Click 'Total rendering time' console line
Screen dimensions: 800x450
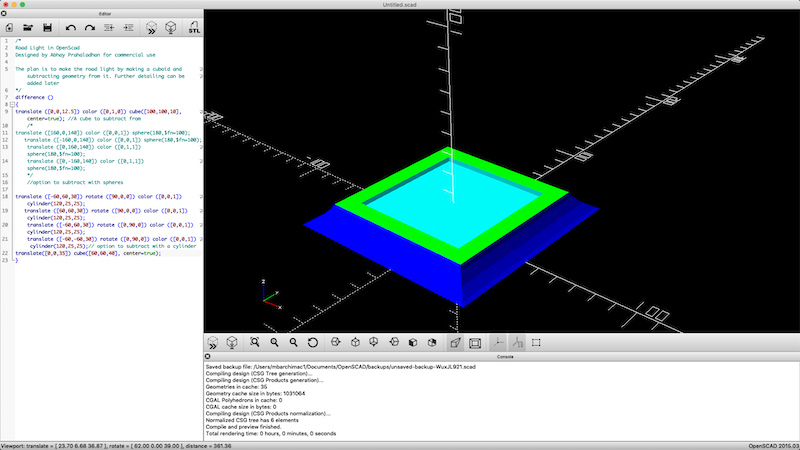271,434
